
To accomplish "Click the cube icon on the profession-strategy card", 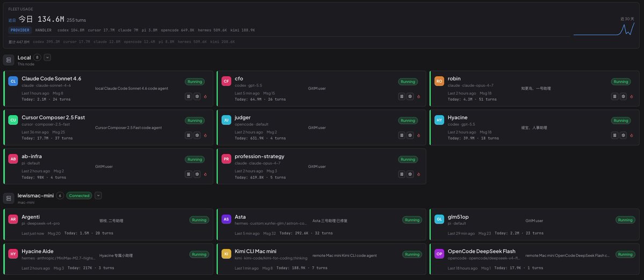I will [410, 174].
